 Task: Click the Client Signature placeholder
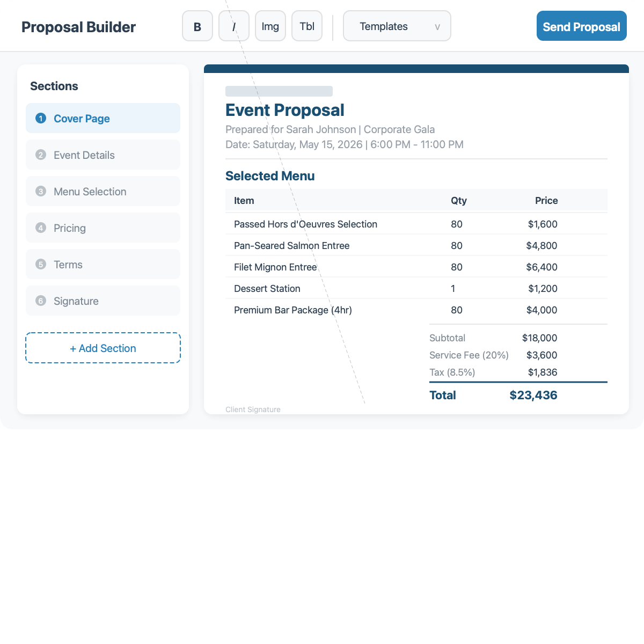tap(253, 409)
